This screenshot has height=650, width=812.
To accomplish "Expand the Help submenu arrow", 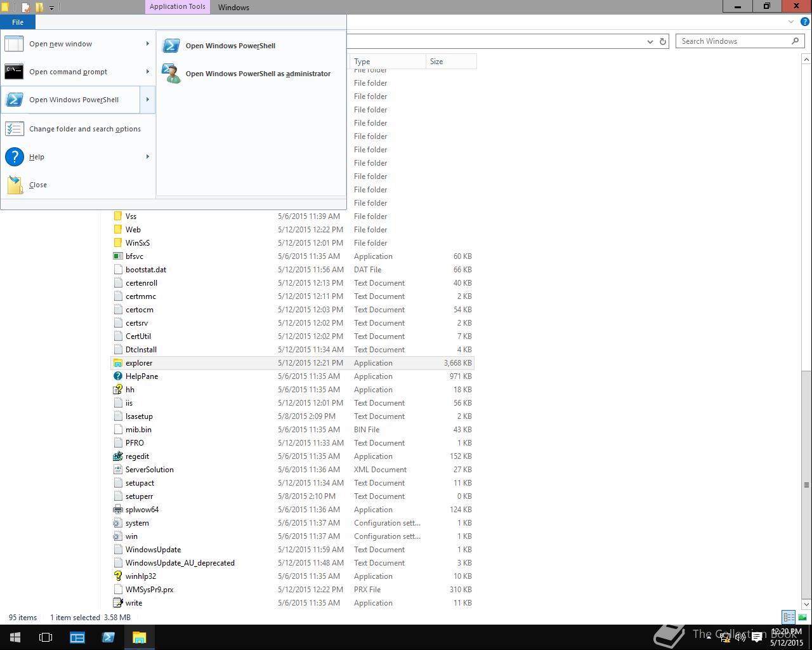I will point(148,157).
